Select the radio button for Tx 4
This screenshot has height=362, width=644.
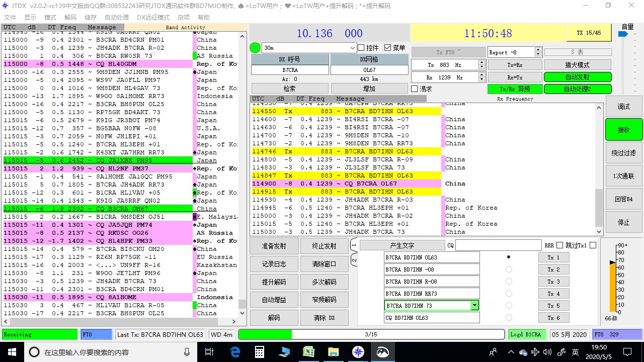pyautogui.click(x=509, y=294)
